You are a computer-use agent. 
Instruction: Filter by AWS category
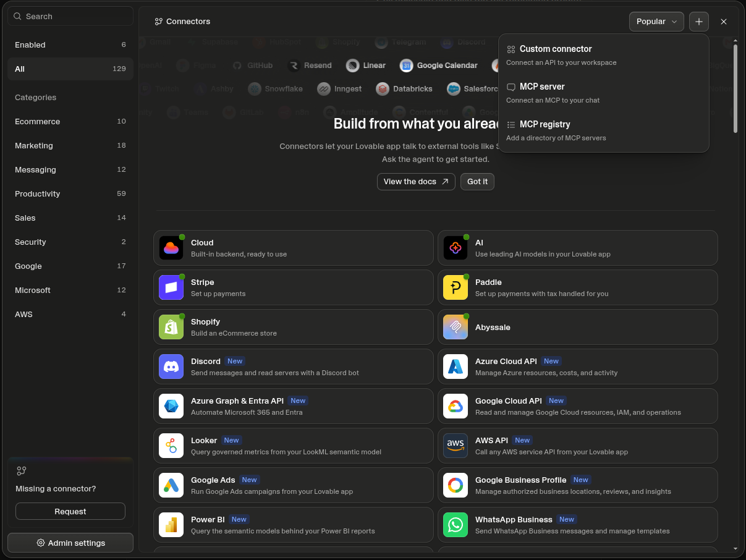click(70, 314)
